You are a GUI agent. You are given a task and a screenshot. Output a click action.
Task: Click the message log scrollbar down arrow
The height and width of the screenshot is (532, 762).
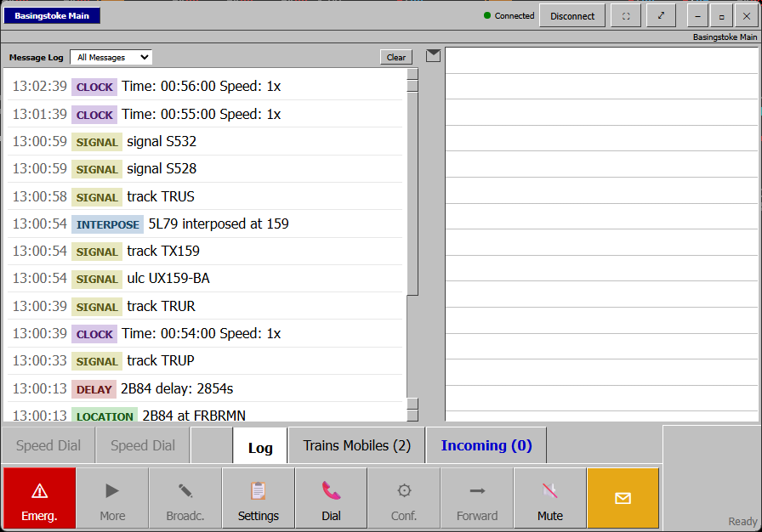tap(412, 416)
